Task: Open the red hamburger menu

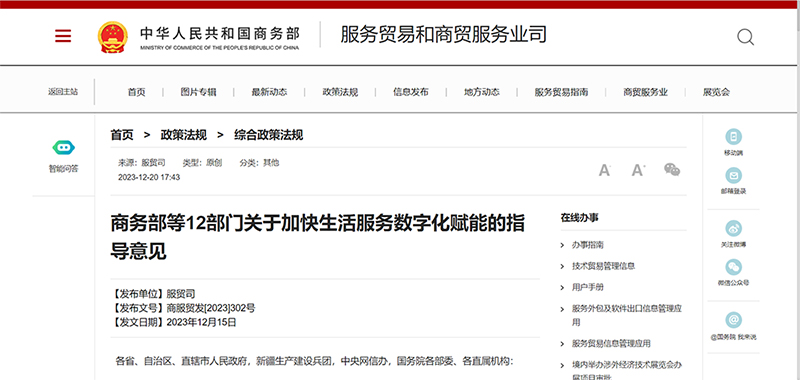Action: (63, 36)
